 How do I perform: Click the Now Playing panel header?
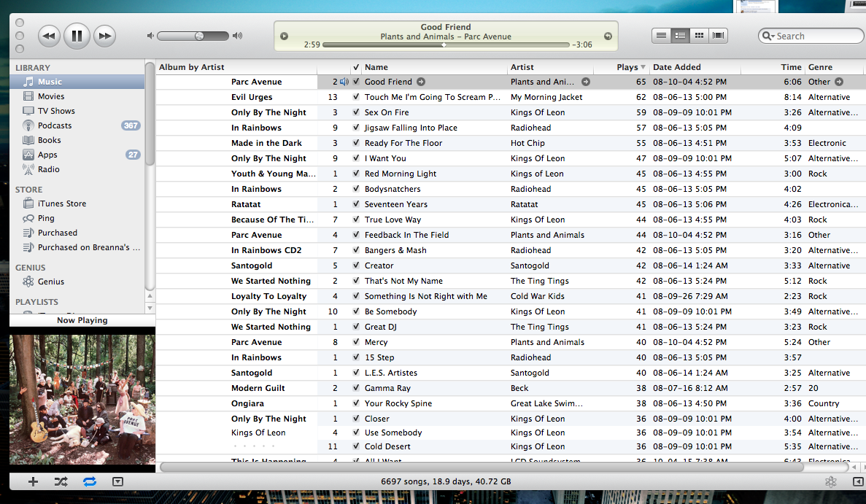82,320
